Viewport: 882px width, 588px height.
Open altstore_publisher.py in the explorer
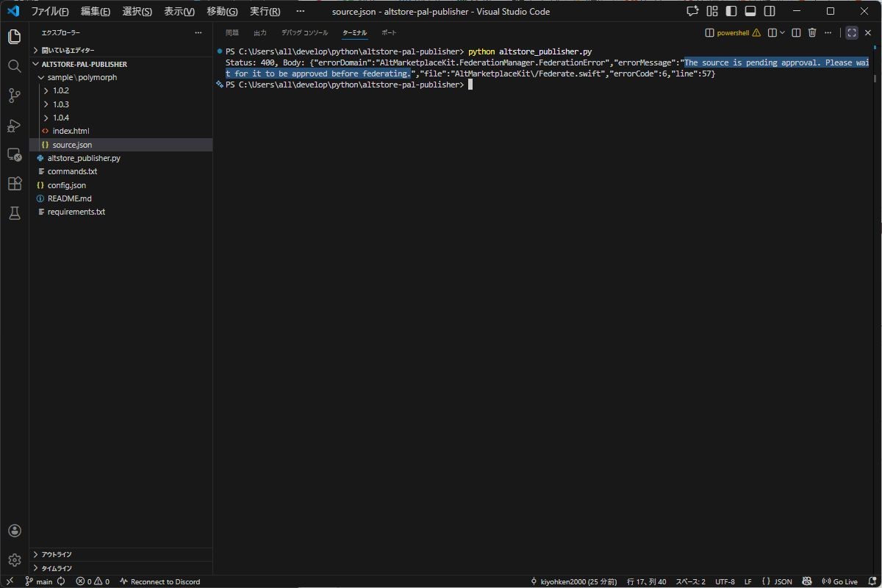[x=84, y=158]
